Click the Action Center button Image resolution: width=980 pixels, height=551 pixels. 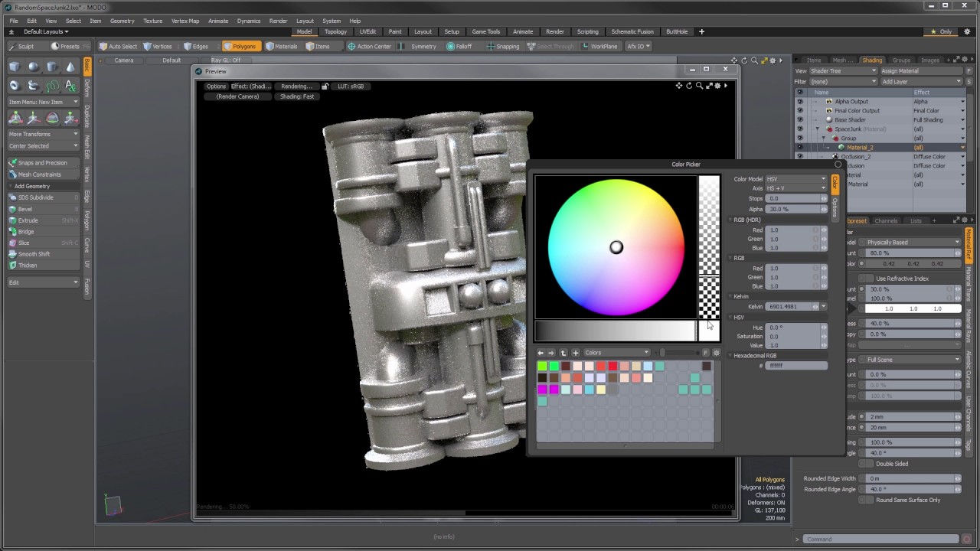(x=369, y=46)
